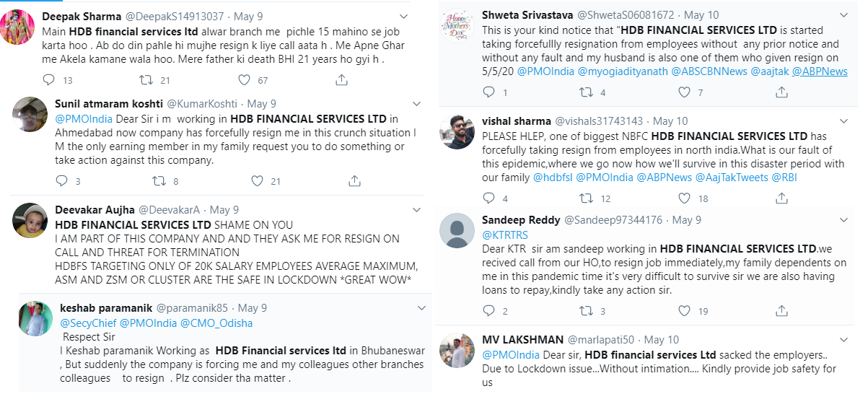
Task: View Deevakar Aujha's profile picture
Action: pos(30,220)
